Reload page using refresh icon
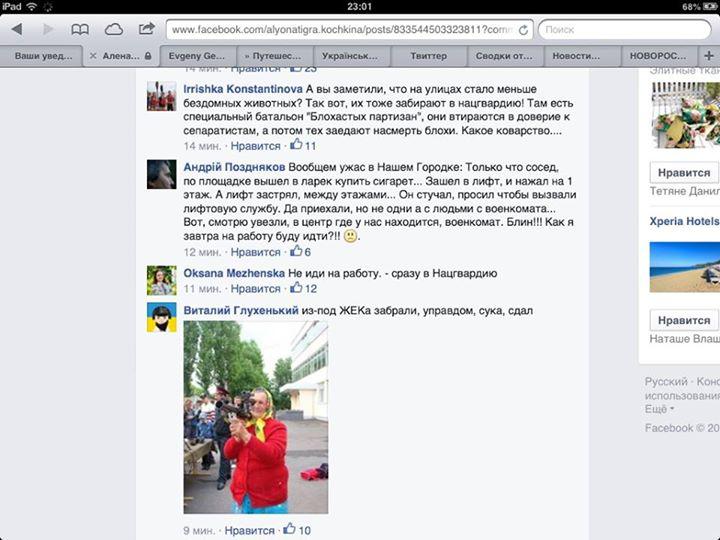Viewport: 720px width, 540px height. [x=523, y=30]
